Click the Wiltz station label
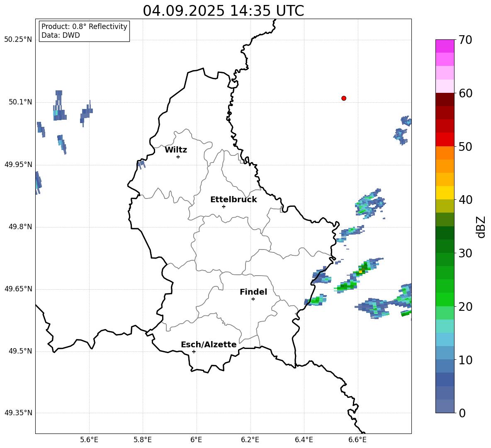Viewport: 491px width, 448px height. pyautogui.click(x=176, y=150)
